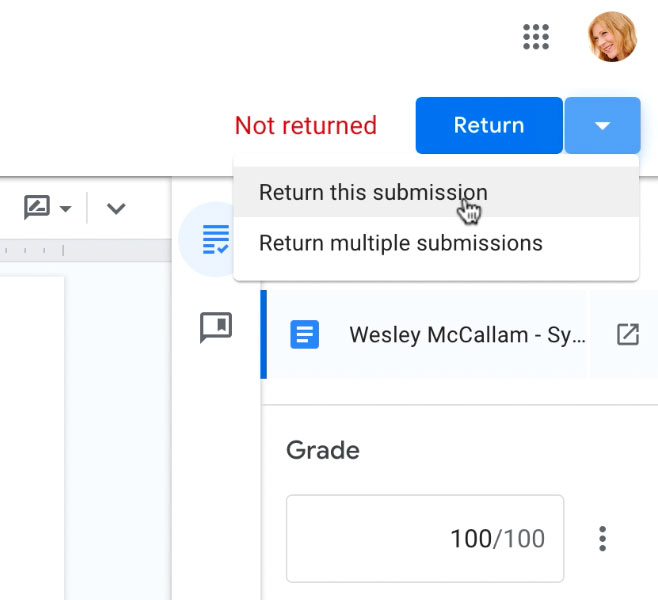Expand the editing mode dropdown arrow

pyautogui.click(x=65, y=208)
